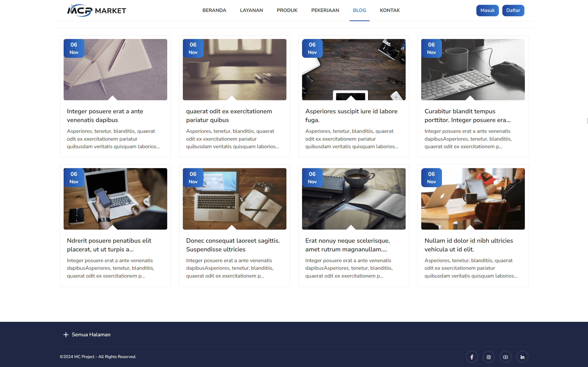
Task: Open the article titled Asperiores suscipit iure id labore fuga
Action: (x=351, y=116)
